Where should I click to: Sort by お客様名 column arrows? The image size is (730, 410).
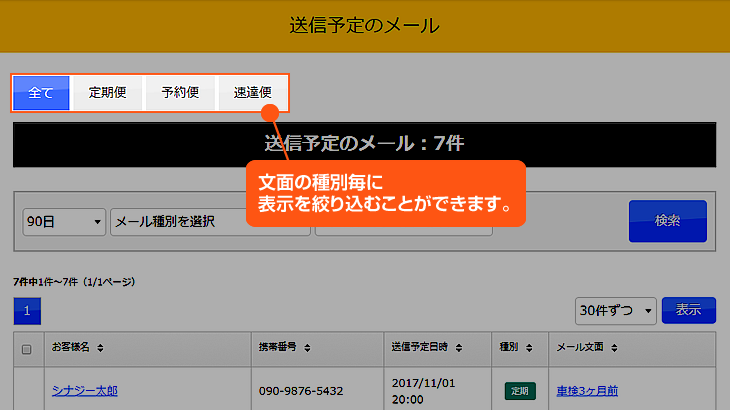[x=100, y=348]
